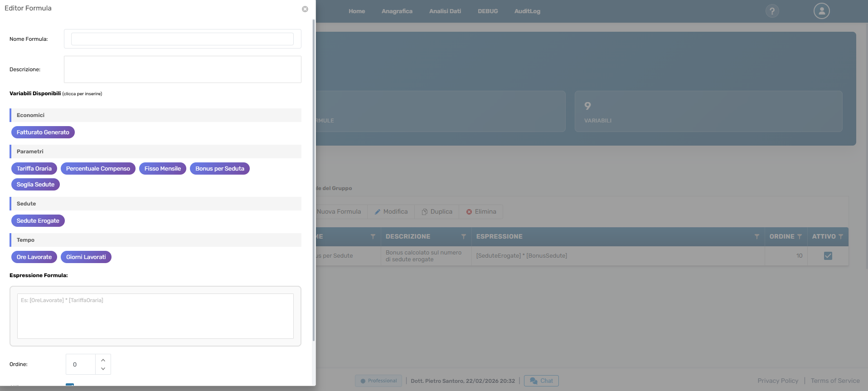Open the Analisi Dati menu
The image size is (868, 391).
445,11
